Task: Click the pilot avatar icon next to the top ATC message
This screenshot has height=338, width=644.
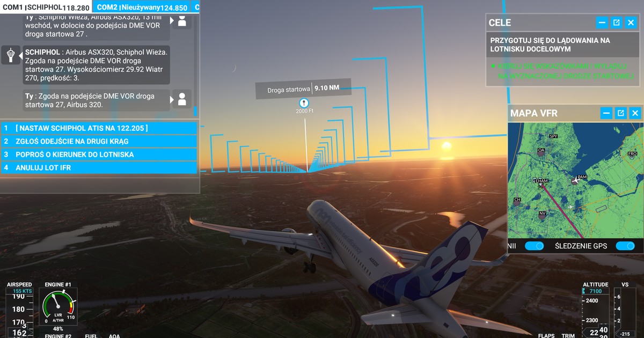Action: [182, 20]
